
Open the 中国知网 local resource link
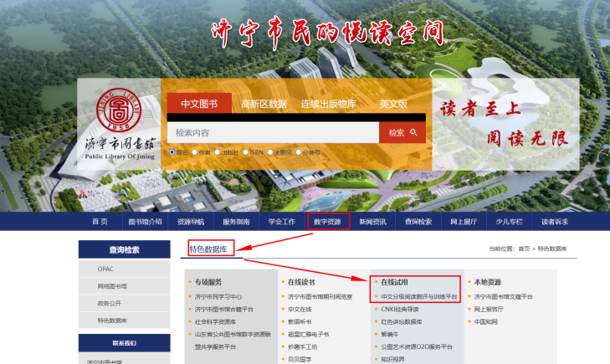pyautogui.click(x=486, y=321)
